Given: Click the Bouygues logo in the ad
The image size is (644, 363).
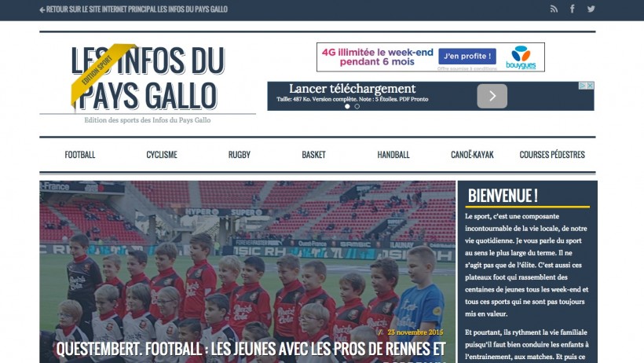Looking at the screenshot, I should [521, 57].
